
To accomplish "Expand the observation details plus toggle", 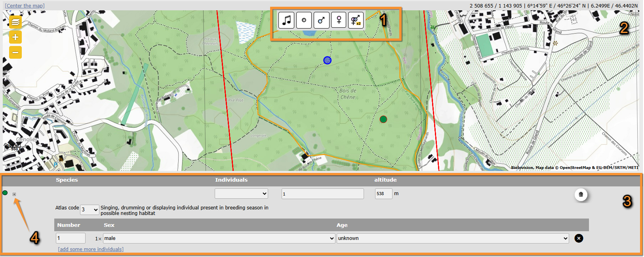I will click(x=14, y=194).
